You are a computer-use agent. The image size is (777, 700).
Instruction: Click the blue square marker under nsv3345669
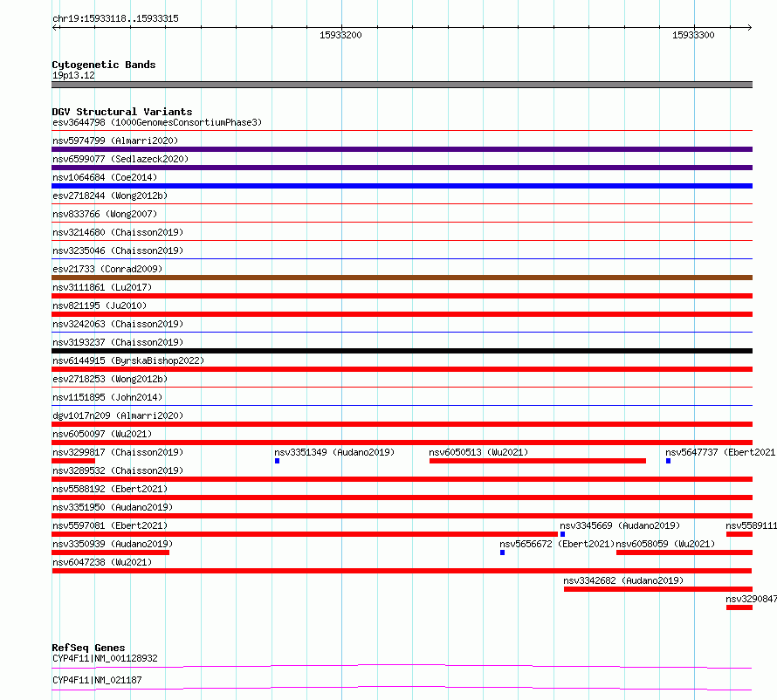(562, 534)
